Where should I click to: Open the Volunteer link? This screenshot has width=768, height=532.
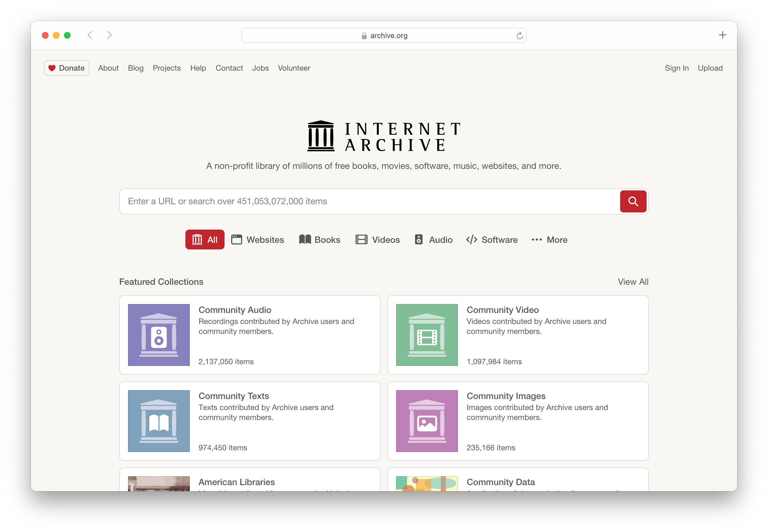(x=294, y=68)
